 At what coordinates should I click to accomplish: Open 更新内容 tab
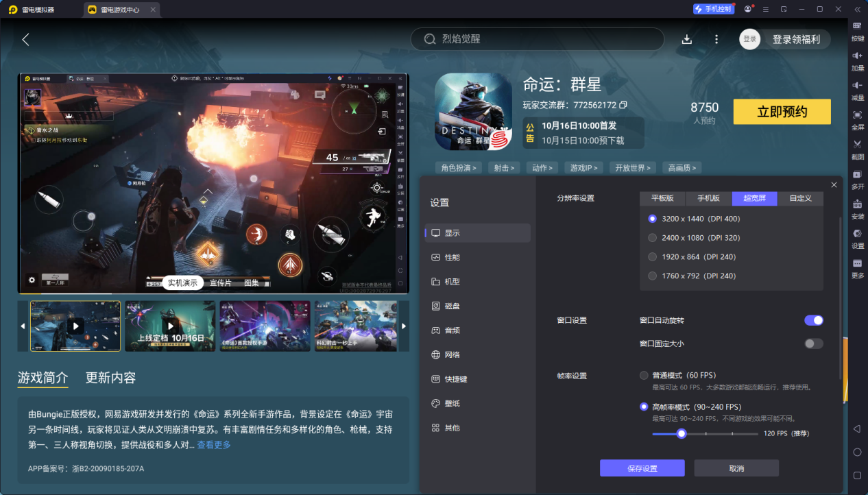point(110,378)
